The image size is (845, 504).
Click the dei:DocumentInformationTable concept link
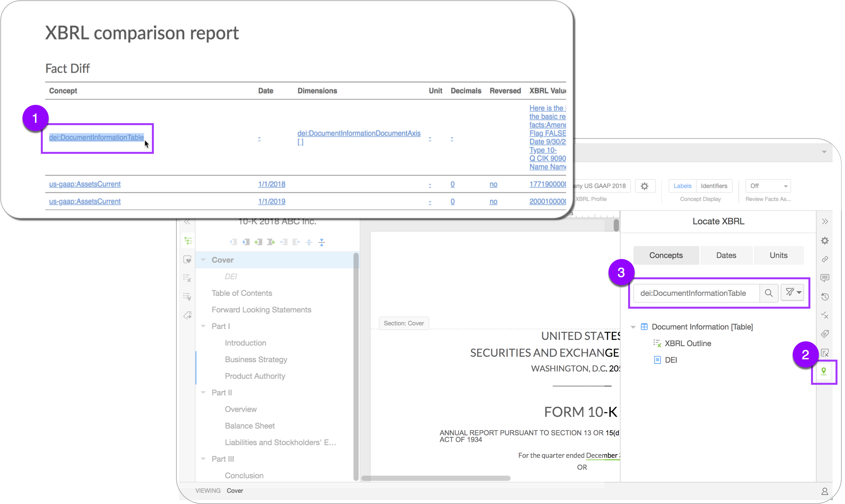(96, 138)
